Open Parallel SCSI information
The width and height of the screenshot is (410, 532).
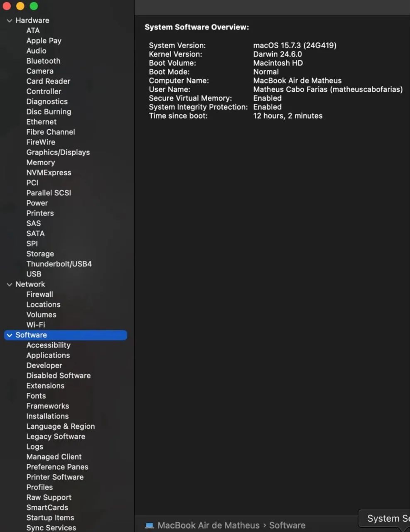point(49,193)
